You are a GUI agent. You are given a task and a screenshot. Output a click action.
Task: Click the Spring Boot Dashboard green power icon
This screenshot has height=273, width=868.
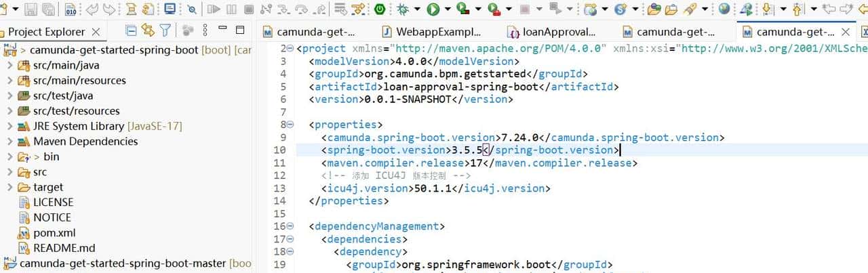[380, 9]
